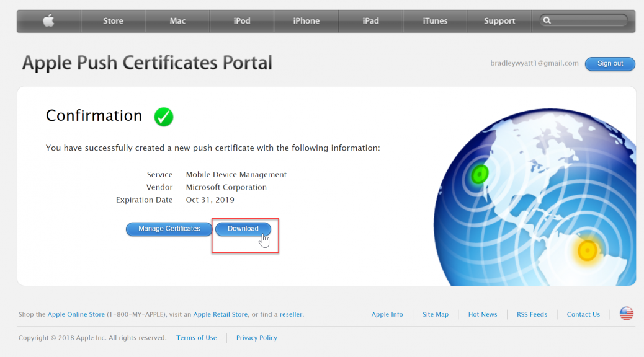The height and width of the screenshot is (357, 644).
Task: Focus the search input field
Action: [x=584, y=20]
